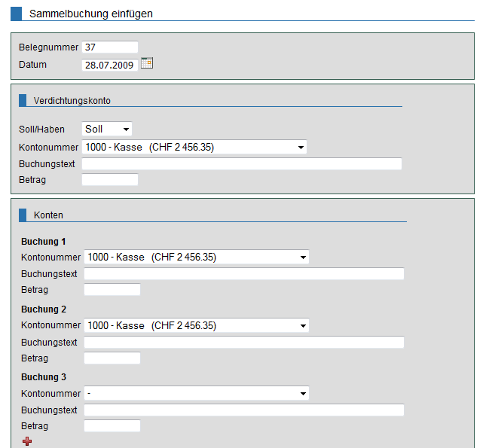Click Buchung 2 Betrag field
489x448 pixels.
coord(112,358)
